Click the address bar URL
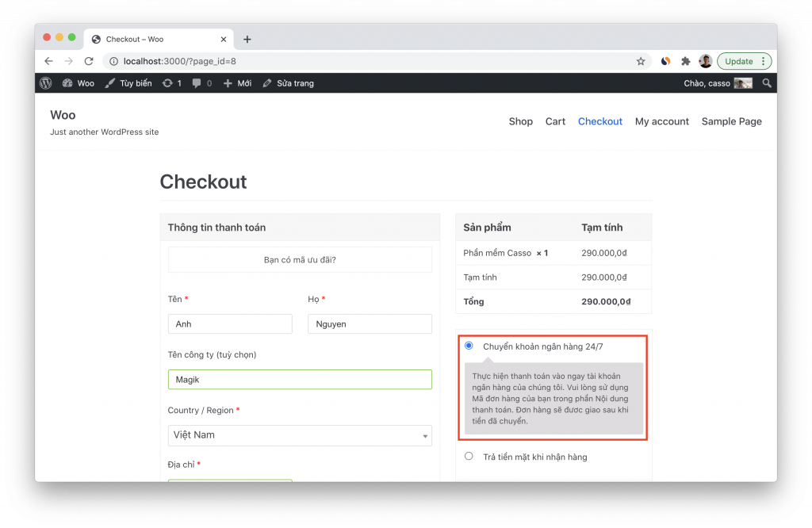This screenshot has height=528, width=812. click(x=180, y=61)
